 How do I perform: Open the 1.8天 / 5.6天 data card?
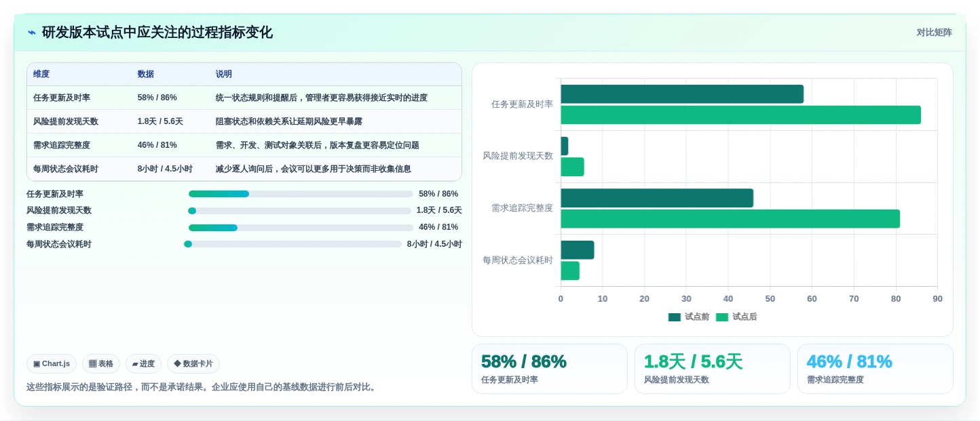point(713,369)
